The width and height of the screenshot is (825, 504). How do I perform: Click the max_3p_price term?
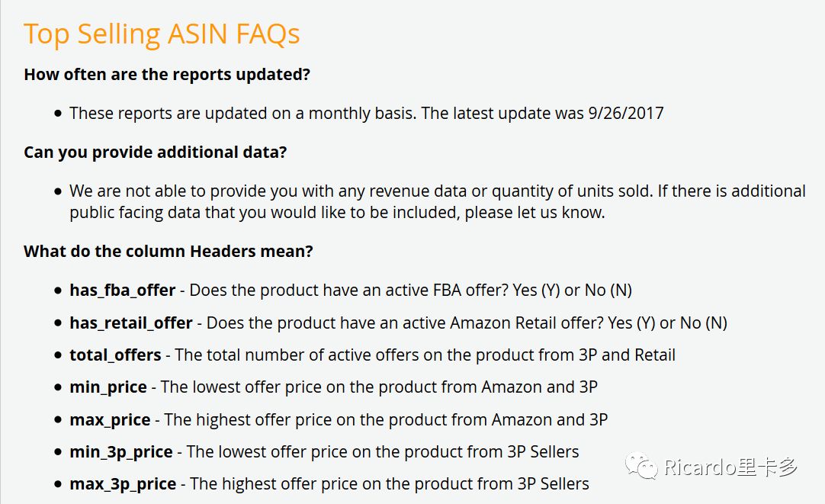[123, 484]
